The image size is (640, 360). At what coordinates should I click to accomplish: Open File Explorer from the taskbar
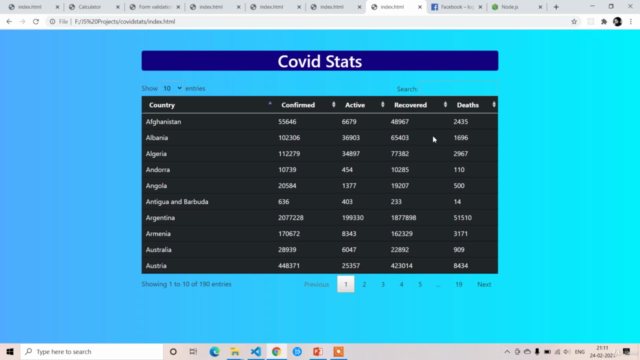235,351
